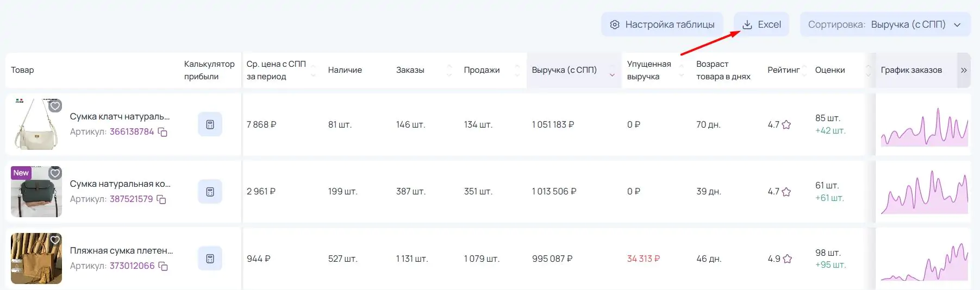Viewport: 980px width, 290px height.
Task: Favorite the green leather bag with heart
Action: click(55, 173)
